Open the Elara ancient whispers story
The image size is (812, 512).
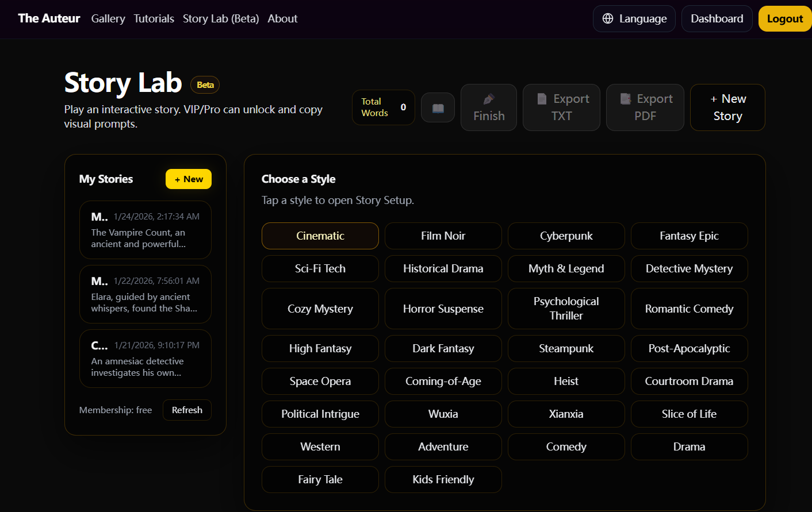(x=145, y=294)
